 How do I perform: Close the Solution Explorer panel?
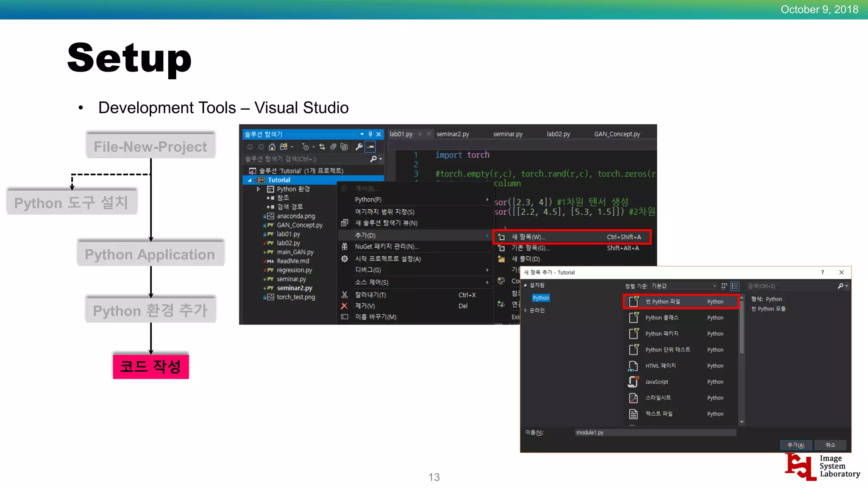point(378,134)
